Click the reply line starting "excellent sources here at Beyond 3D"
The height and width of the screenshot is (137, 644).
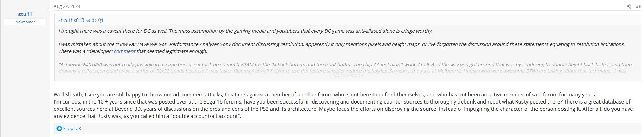coord(343,109)
